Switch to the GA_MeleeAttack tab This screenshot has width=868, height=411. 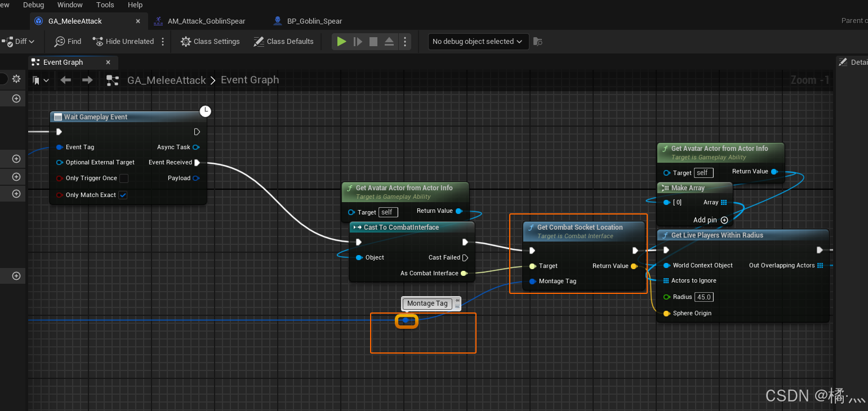pyautogui.click(x=75, y=21)
